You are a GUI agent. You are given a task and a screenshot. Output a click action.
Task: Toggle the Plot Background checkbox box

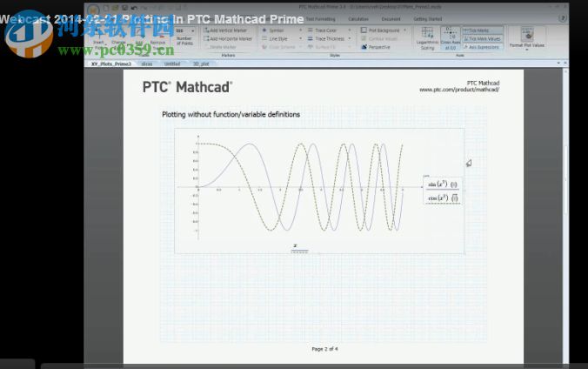click(364, 30)
